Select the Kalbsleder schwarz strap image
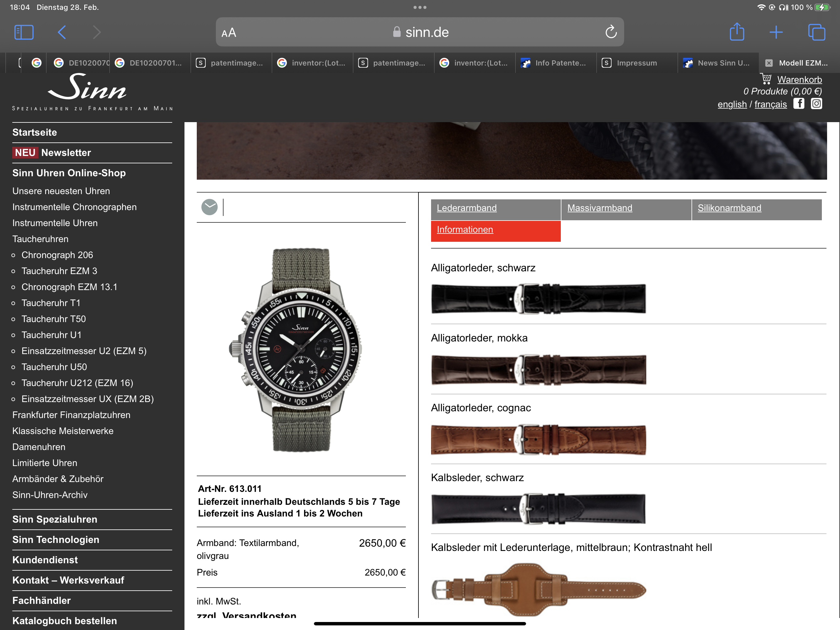Screen dimensions: 840x630 coord(538,509)
